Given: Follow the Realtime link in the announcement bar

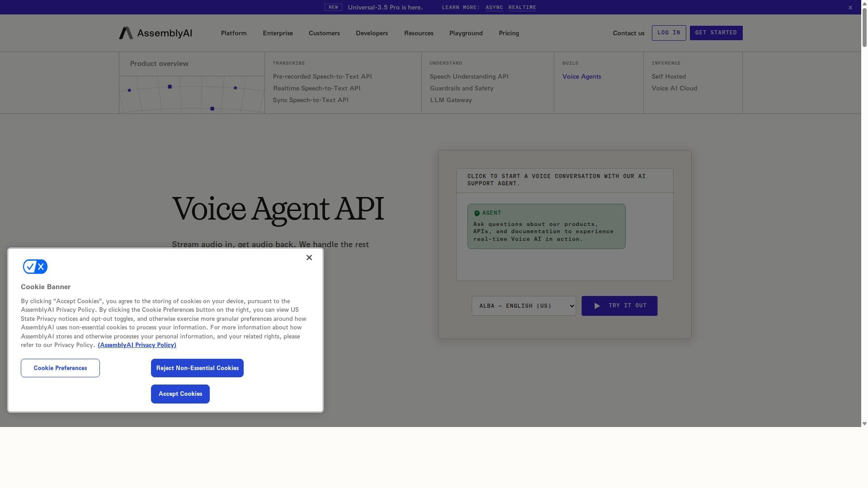Looking at the screenshot, I should point(523,8).
